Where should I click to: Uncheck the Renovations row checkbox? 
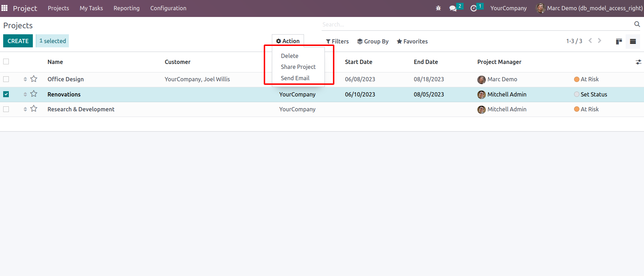click(x=6, y=94)
